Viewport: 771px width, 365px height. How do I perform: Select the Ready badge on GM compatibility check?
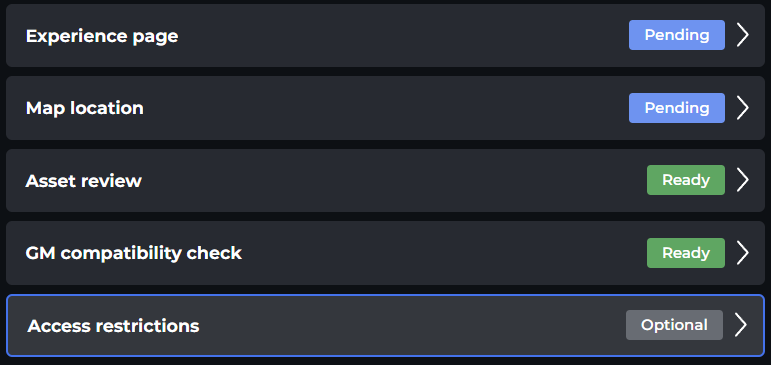pyautogui.click(x=685, y=253)
